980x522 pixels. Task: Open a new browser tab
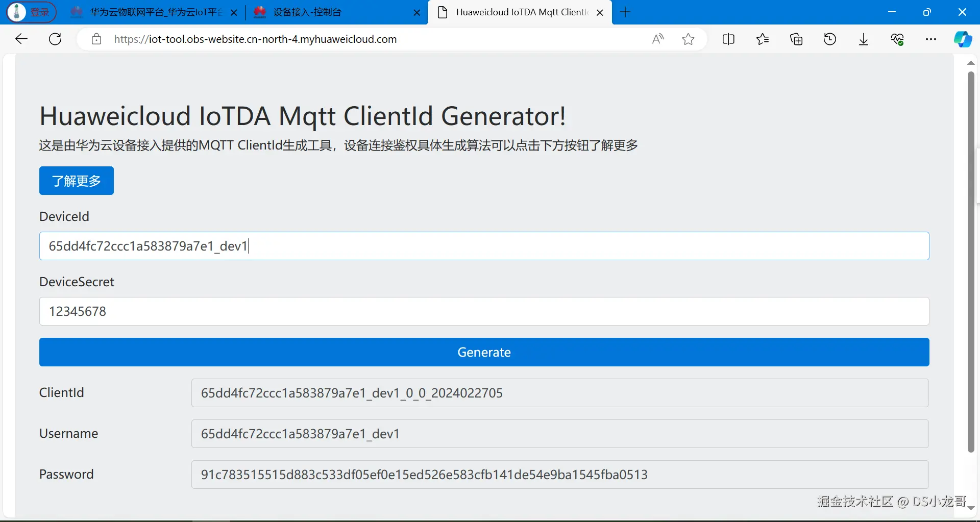click(x=625, y=12)
